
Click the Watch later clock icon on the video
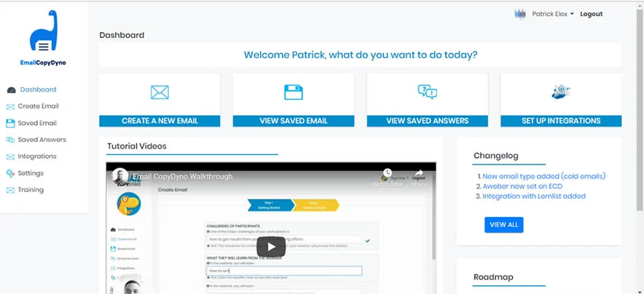click(387, 172)
